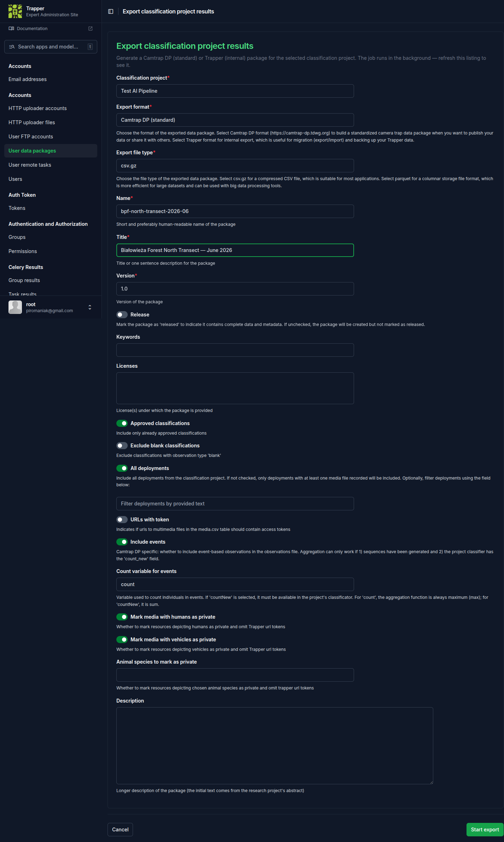504x842 pixels.
Task: Open User remote tasks page
Action: click(x=30, y=165)
